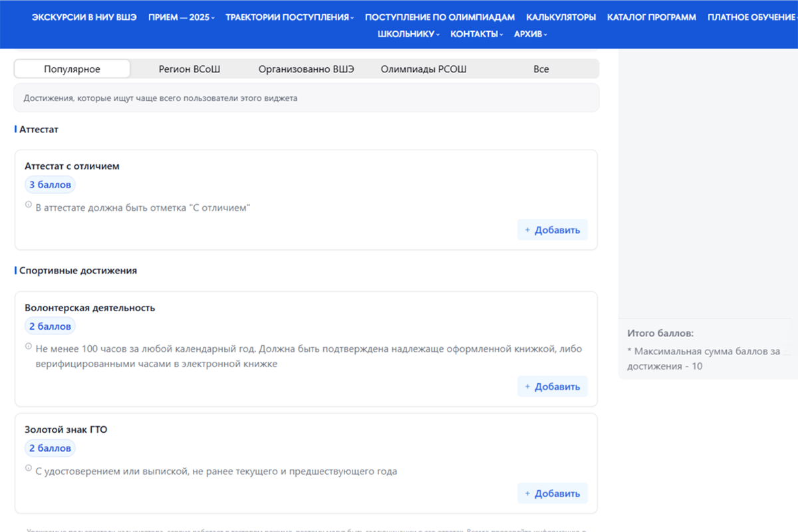Open the ЭКСКУРСИИ В НИУ ВШЭ menu item
This screenshot has height=532, width=798.
pos(84,17)
